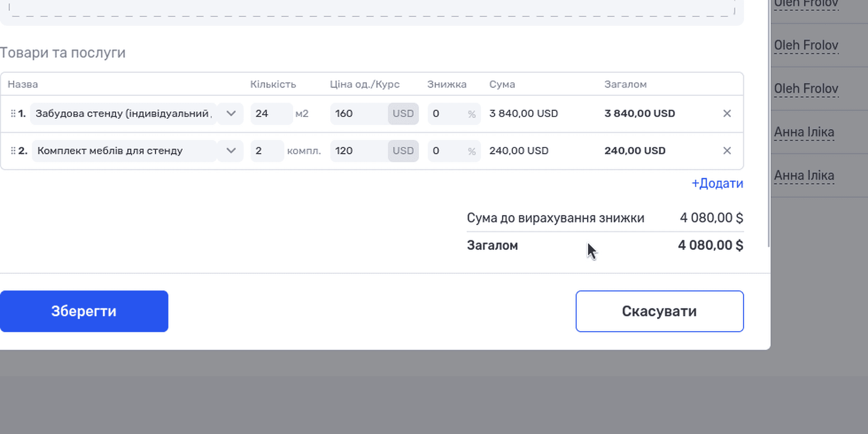Click the unit price field showing 160
This screenshot has height=434, width=868.
click(359, 113)
